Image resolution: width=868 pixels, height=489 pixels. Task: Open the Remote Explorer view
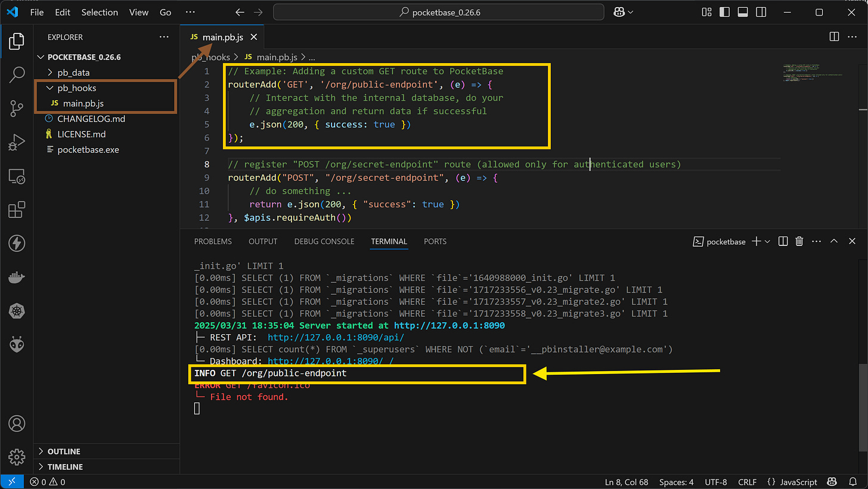(17, 176)
